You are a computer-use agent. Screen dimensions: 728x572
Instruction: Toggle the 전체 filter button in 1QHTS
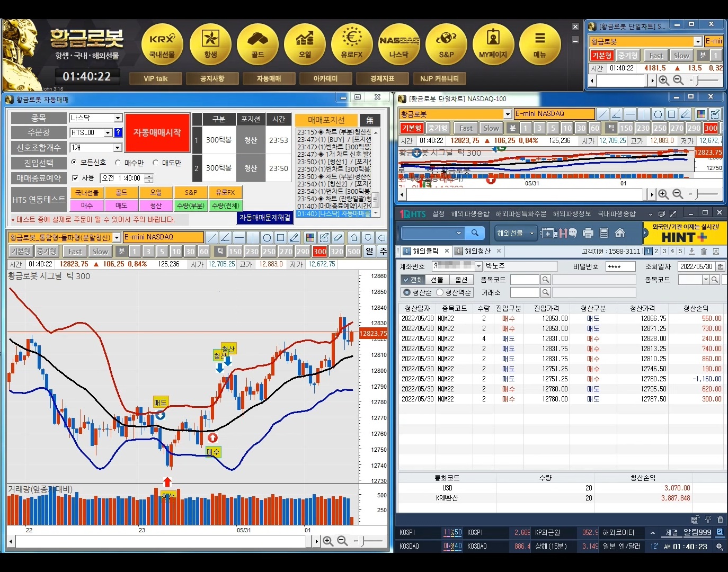[413, 280]
